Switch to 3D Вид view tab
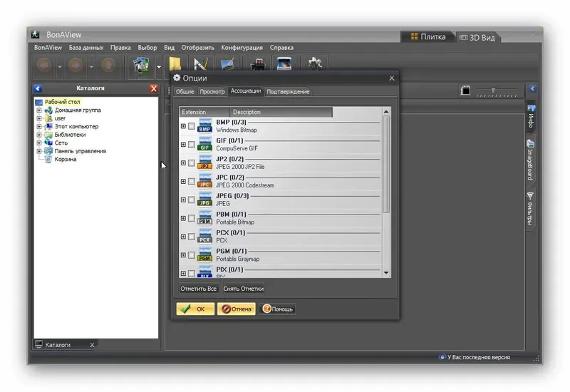The image size is (570, 392). click(x=478, y=38)
